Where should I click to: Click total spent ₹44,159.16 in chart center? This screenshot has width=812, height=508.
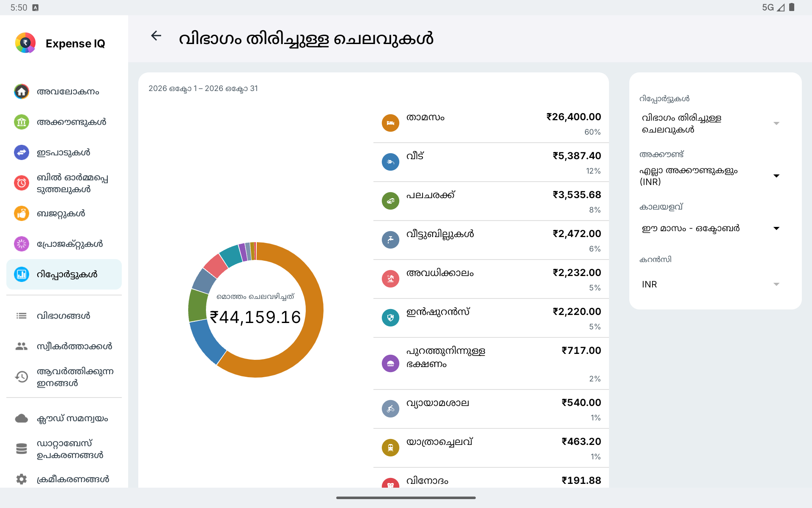[x=255, y=317]
